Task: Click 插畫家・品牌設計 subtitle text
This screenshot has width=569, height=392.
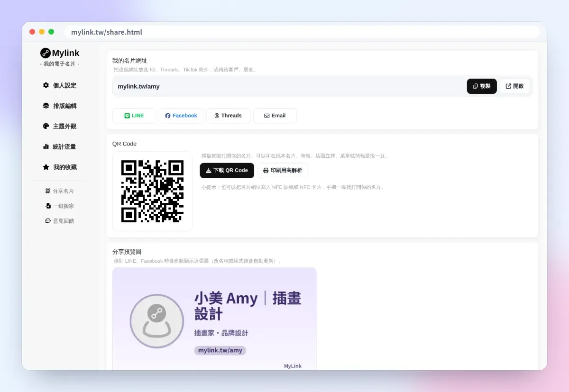Action: click(x=221, y=333)
